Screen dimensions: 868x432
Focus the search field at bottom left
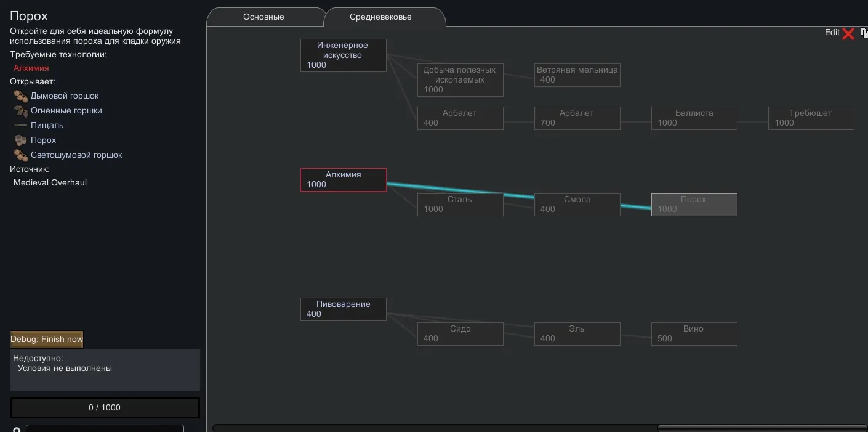pos(105,428)
